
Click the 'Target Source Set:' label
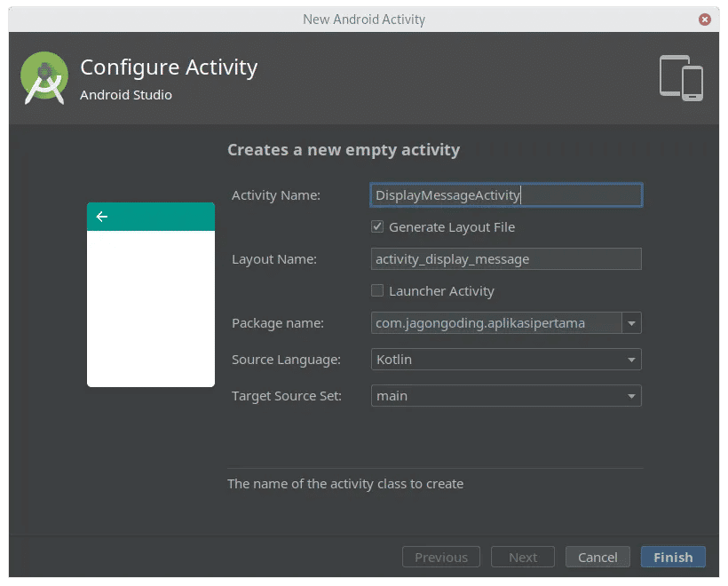[x=287, y=396]
